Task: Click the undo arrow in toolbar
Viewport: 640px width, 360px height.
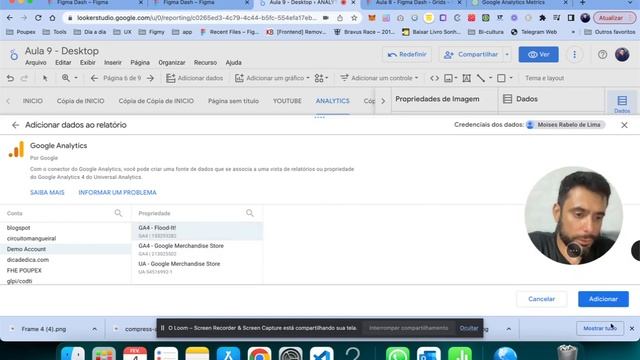Action: pos(10,78)
